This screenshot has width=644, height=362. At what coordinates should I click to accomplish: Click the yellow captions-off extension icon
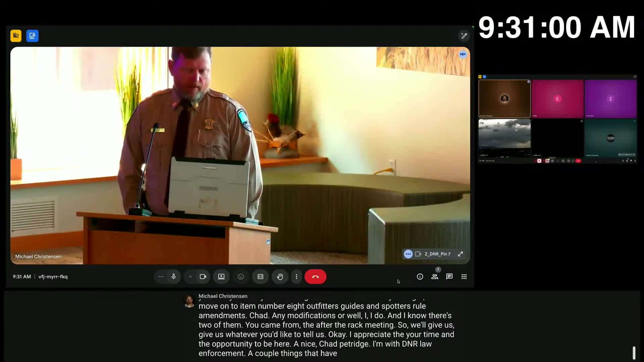point(16,36)
